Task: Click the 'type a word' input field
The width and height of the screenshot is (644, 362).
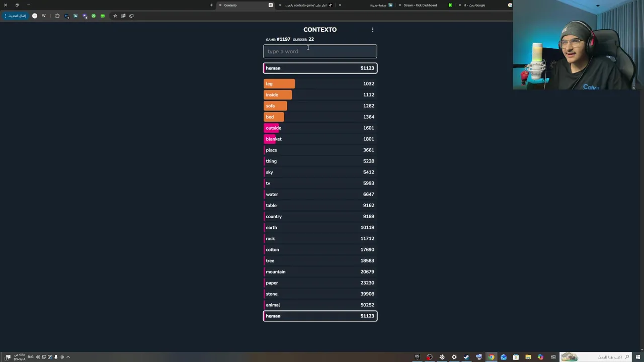Action: tap(320, 51)
